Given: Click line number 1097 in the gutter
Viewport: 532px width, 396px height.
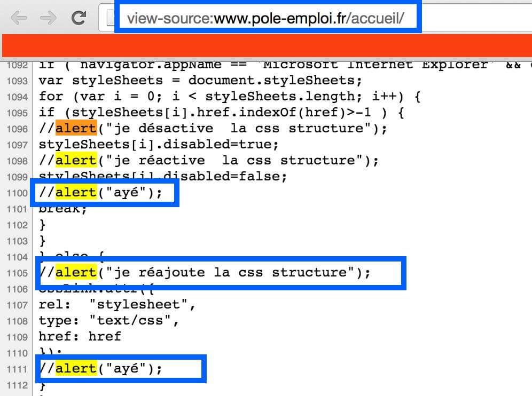Looking at the screenshot, I should (17, 145).
